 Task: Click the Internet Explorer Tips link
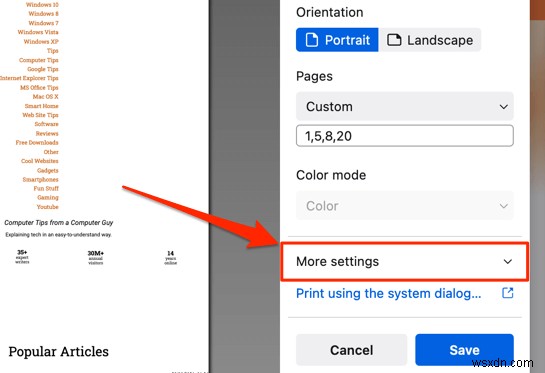29,78
